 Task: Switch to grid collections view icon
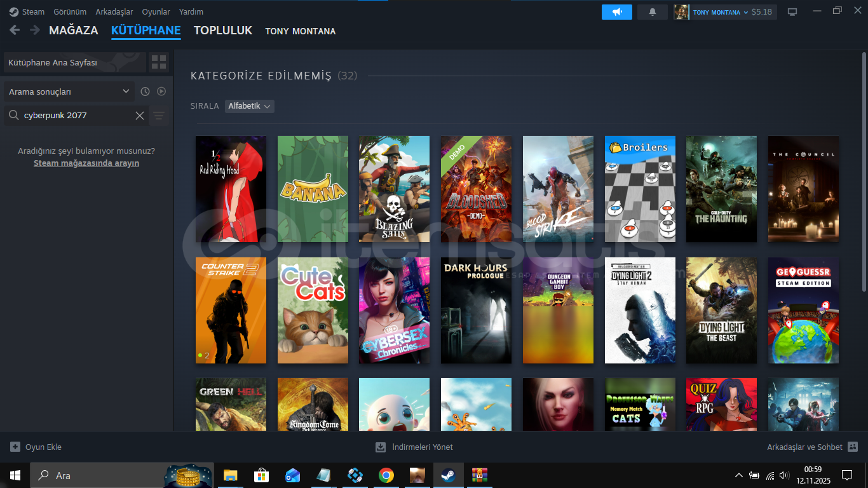(159, 62)
